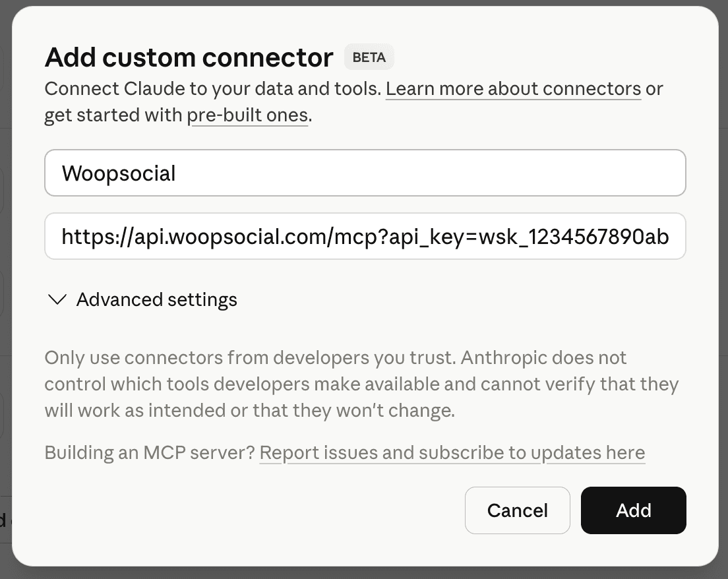Click the dimmed background outside the dialog
Screen dimensions: 728x579
click(5, 289)
